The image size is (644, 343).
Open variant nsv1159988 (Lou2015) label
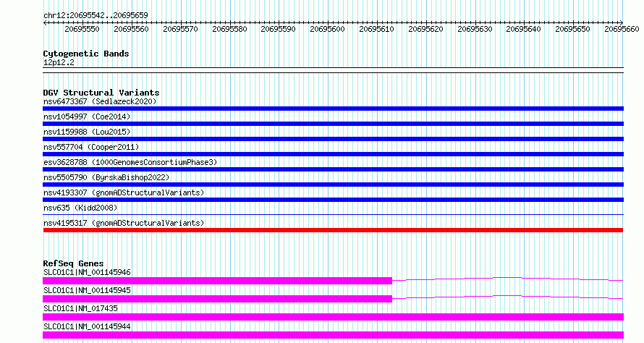(x=87, y=132)
